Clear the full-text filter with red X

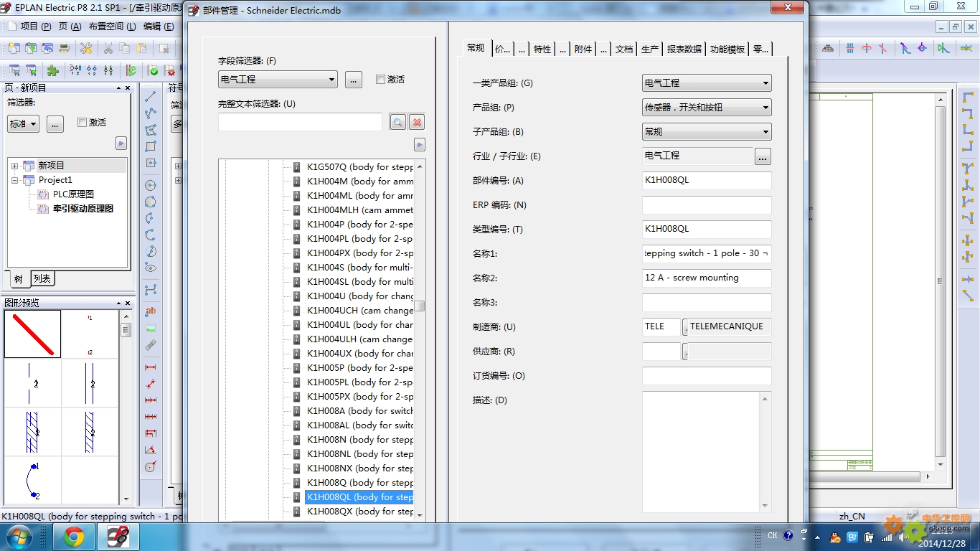417,122
